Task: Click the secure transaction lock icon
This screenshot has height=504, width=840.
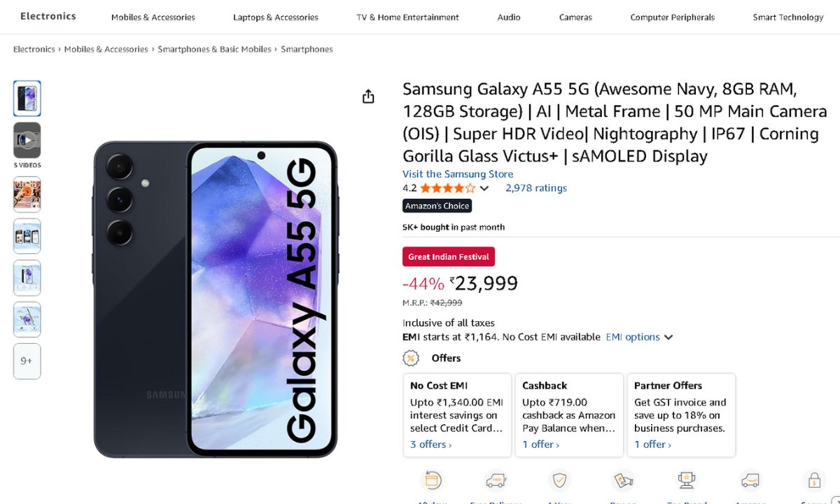Action: pos(814,480)
